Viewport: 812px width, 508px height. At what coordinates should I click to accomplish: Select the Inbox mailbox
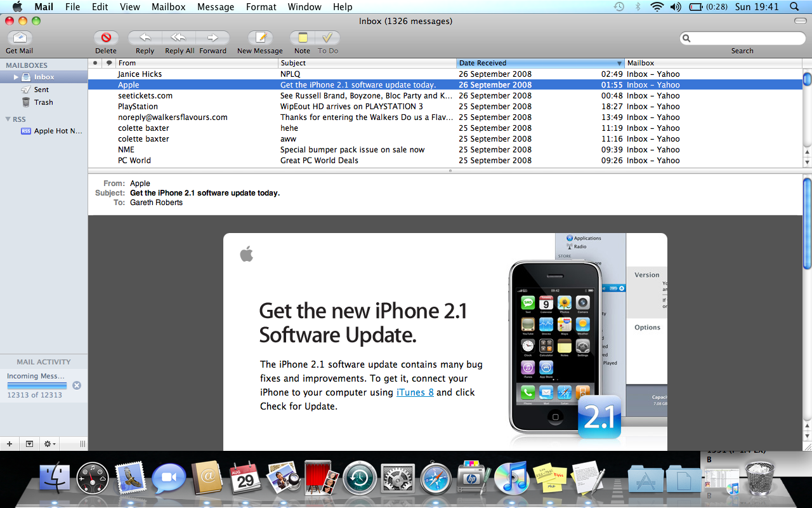pos(44,77)
